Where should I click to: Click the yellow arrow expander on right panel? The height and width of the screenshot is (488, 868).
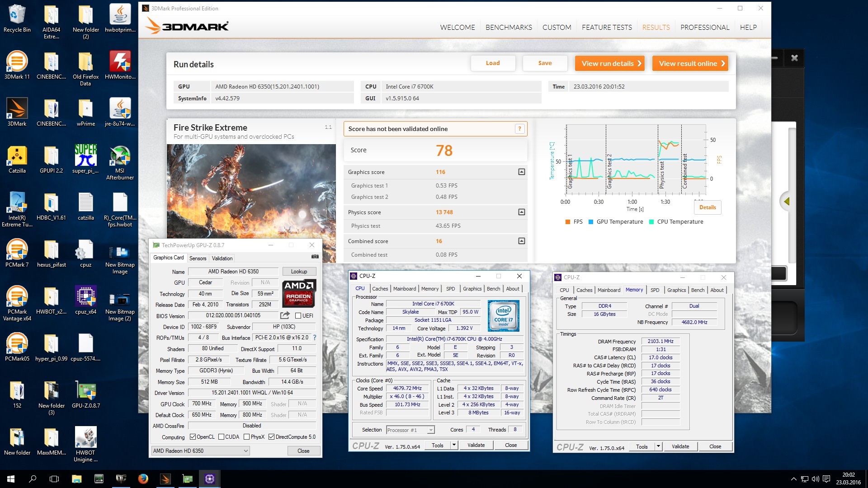point(787,202)
